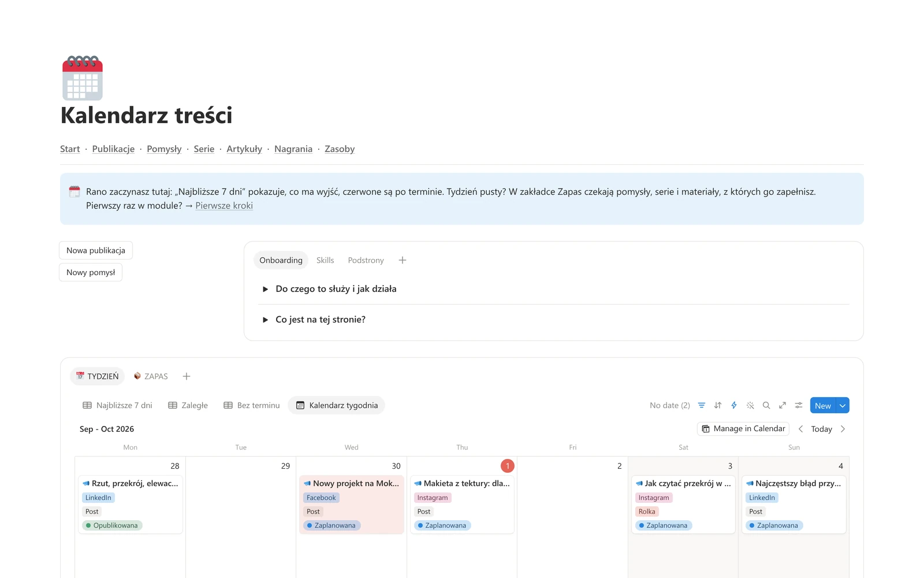Switch to the Skills tab
The width and height of the screenshot is (924, 578).
pos(325,260)
